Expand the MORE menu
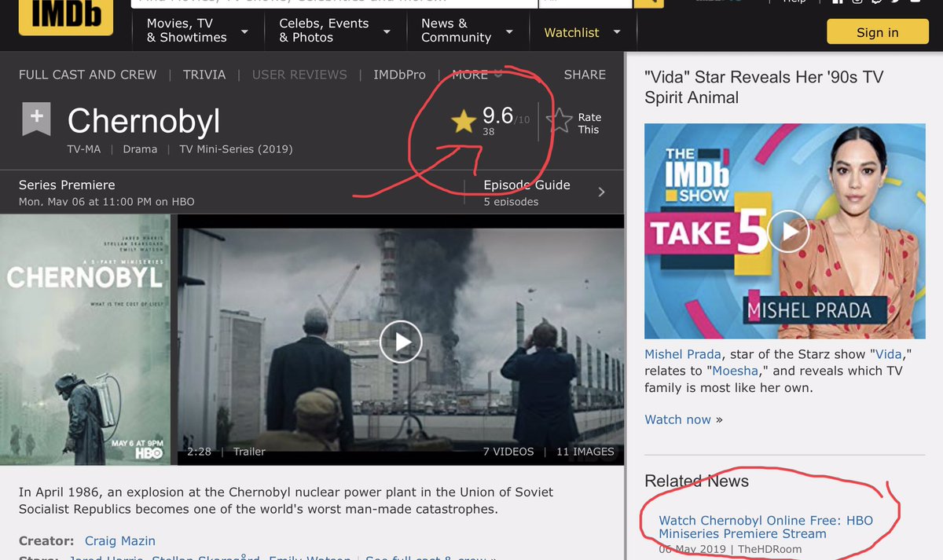 tap(478, 75)
